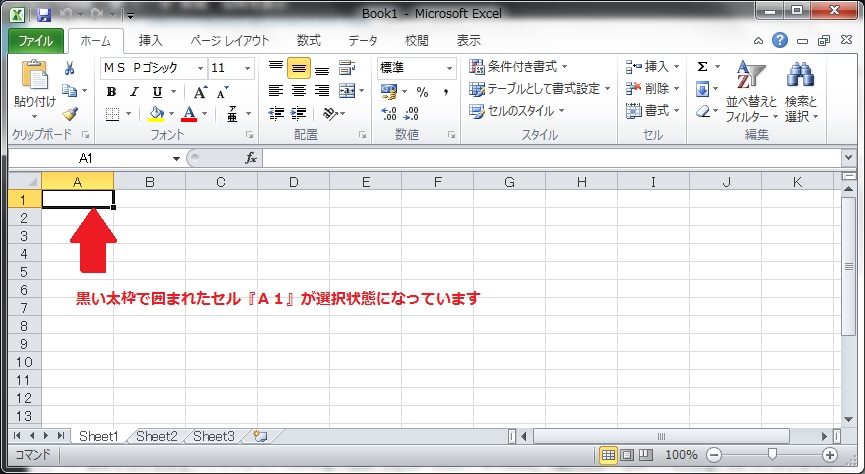Screen dimensions: 865x474
Task: Select the Sheet2 tab
Action: [157, 436]
